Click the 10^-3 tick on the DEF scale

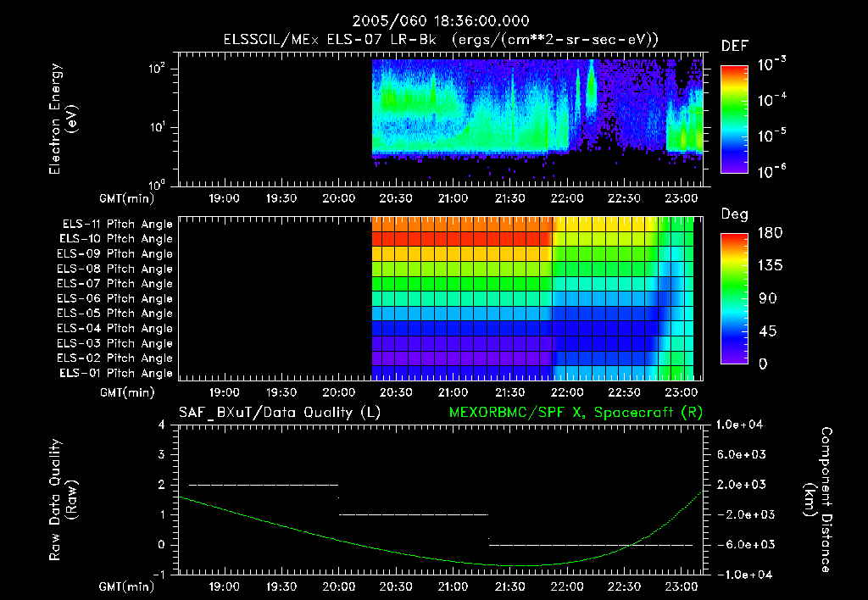point(771,64)
